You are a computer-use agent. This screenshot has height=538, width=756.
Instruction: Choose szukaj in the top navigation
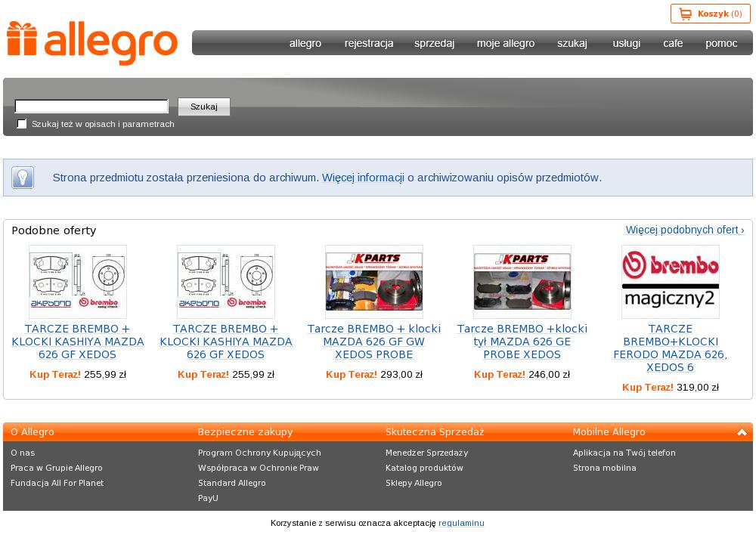pyautogui.click(x=572, y=43)
